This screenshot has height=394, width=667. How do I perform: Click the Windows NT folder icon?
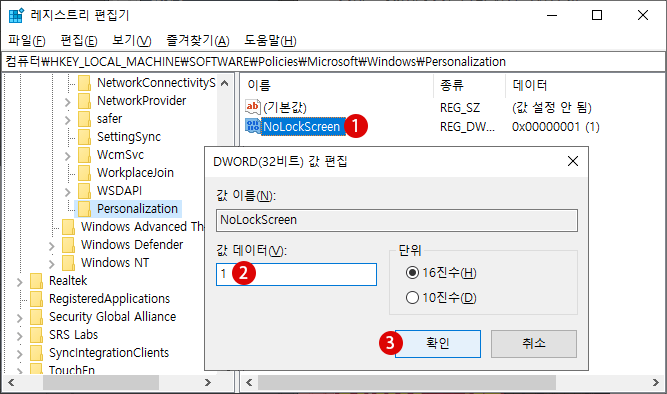tap(68, 263)
